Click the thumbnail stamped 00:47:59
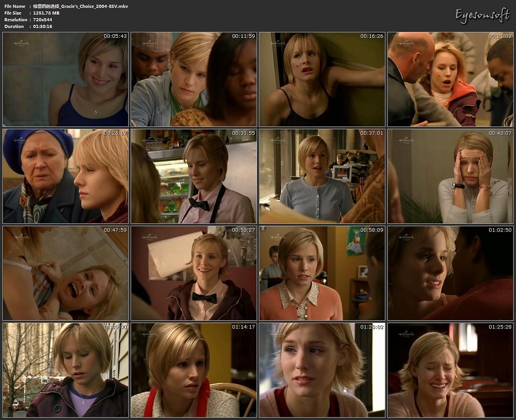This screenshot has height=420, width=516. point(65,273)
